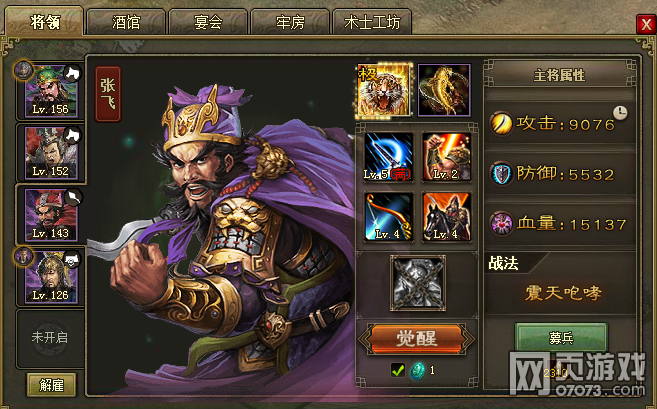The width and height of the screenshot is (657, 409).
Task: Select the fist skill Lv.2 icon
Action: 447,157
